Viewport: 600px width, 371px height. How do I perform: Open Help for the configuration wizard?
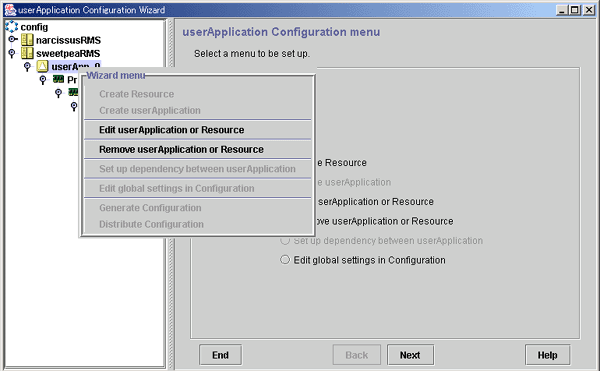tap(548, 355)
